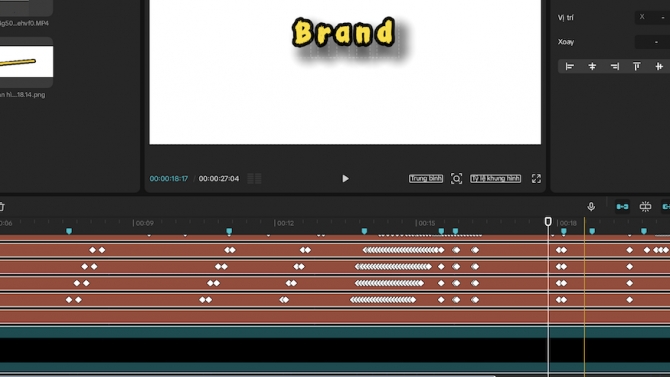Click the align right icon
Screen dimensions: 670x377
[x=614, y=66]
